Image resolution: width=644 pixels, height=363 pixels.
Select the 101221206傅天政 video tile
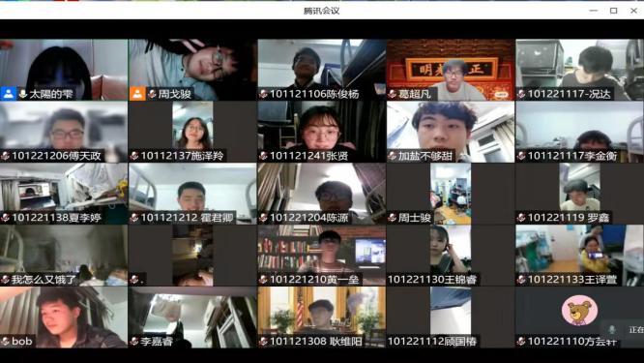(64, 132)
